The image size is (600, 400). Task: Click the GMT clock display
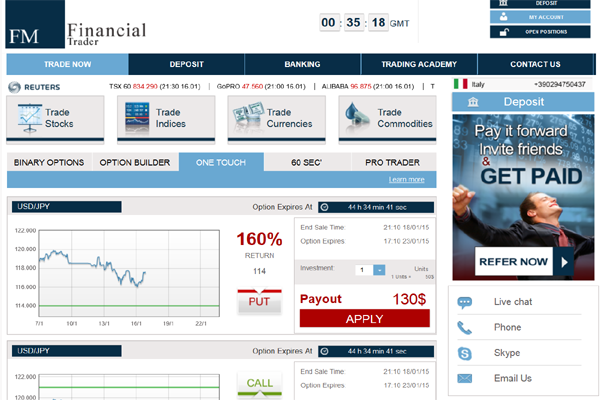coord(364,23)
